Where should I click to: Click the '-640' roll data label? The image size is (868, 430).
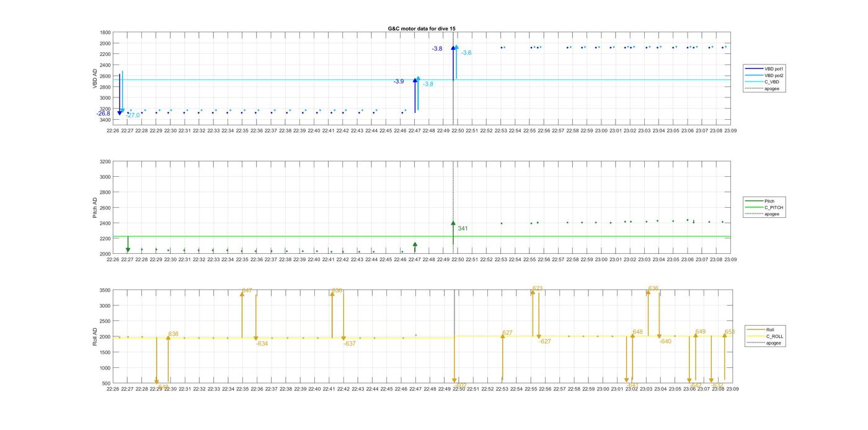pyautogui.click(x=665, y=341)
